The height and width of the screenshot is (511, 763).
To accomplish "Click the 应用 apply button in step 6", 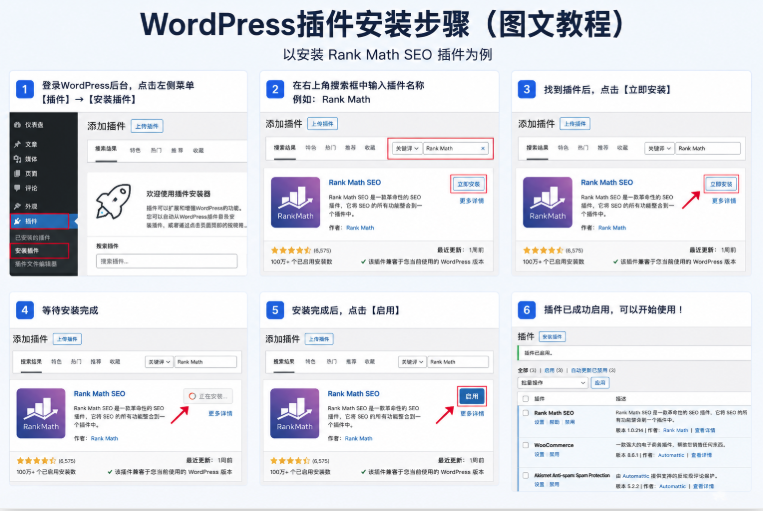I will pos(600,383).
